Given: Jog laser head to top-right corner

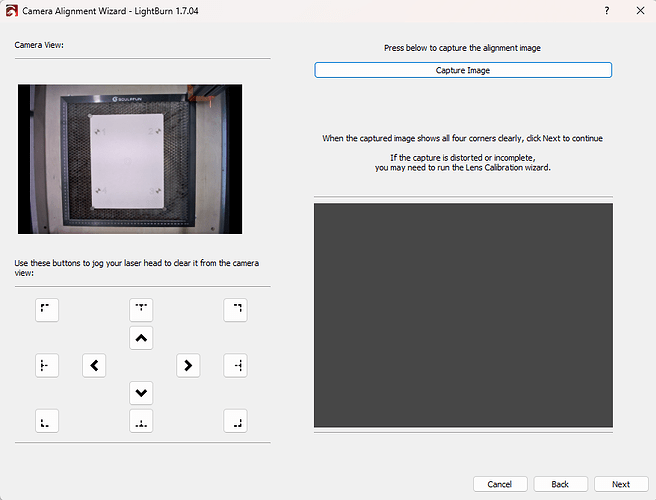Looking at the screenshot, I should (235, 310).
